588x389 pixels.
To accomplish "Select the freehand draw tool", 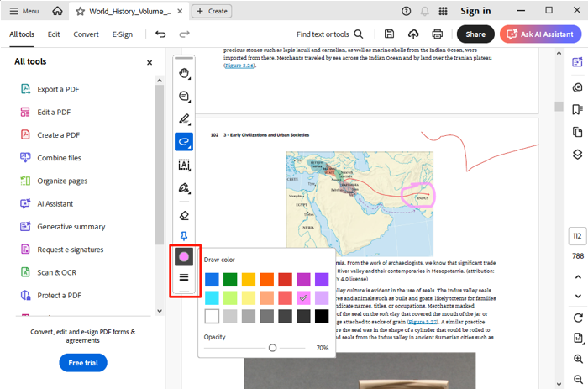I will coord(184,142).
